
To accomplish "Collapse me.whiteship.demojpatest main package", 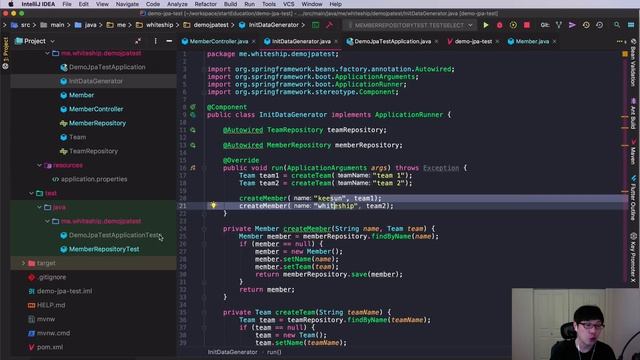I will pyautogui.click(x=47, y=53).
